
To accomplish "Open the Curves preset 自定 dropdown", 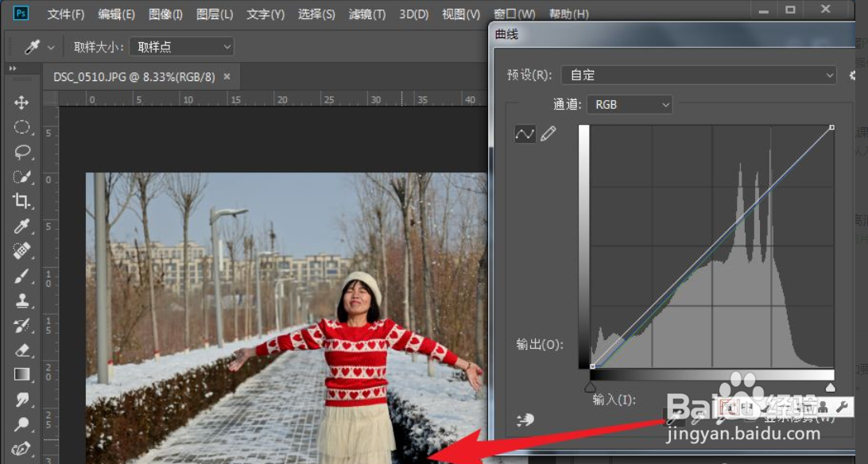I will click(699, 75).
